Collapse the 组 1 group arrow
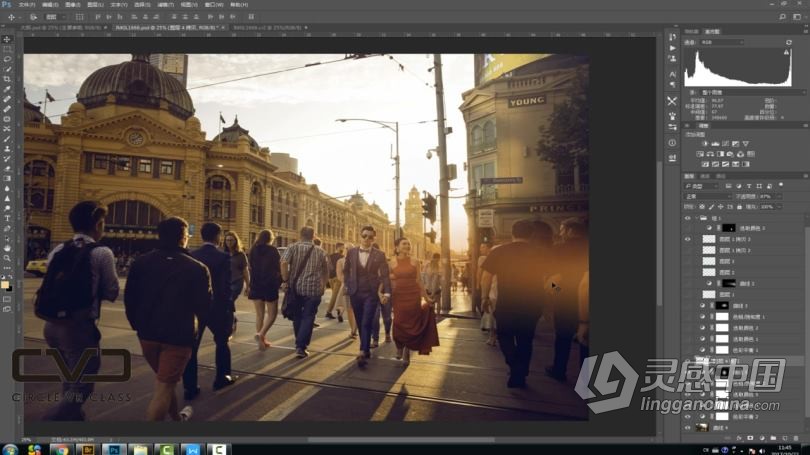 [696, 218]
